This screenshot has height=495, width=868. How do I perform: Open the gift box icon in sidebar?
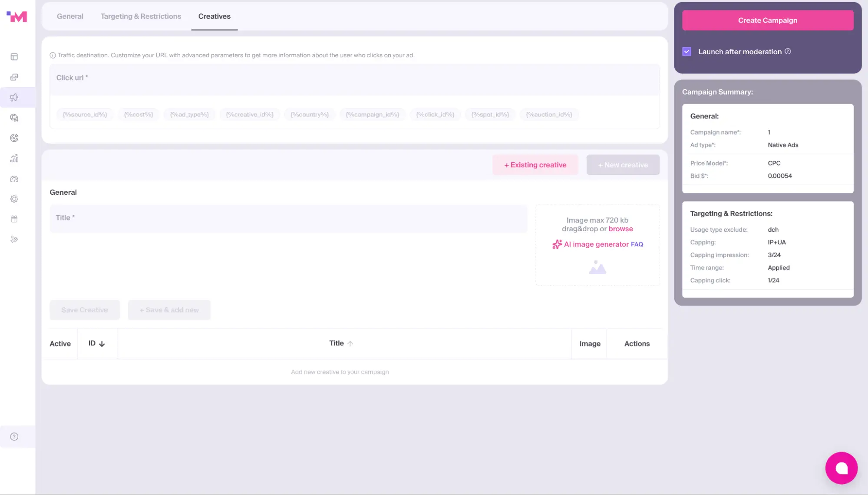click(14, 219)
